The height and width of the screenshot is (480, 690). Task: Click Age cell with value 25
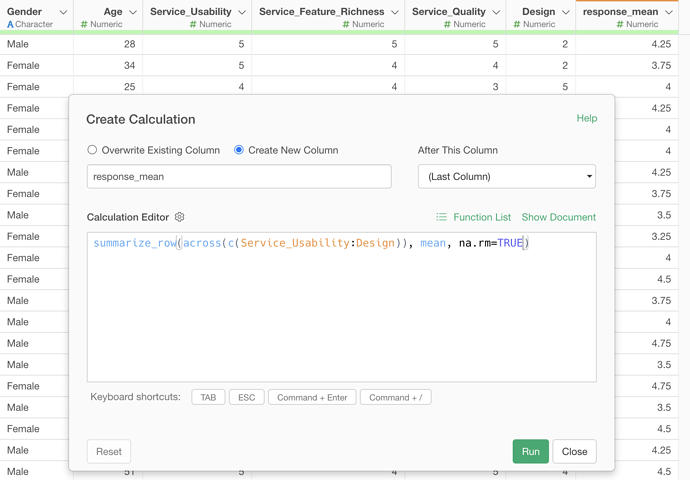[108, 87]
